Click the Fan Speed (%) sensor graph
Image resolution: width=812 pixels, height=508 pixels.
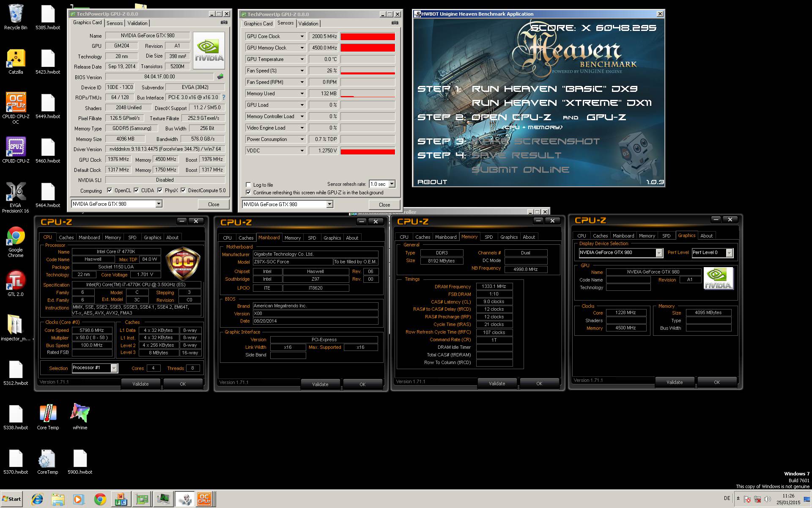pyautogui.click(x=368, y=71)
